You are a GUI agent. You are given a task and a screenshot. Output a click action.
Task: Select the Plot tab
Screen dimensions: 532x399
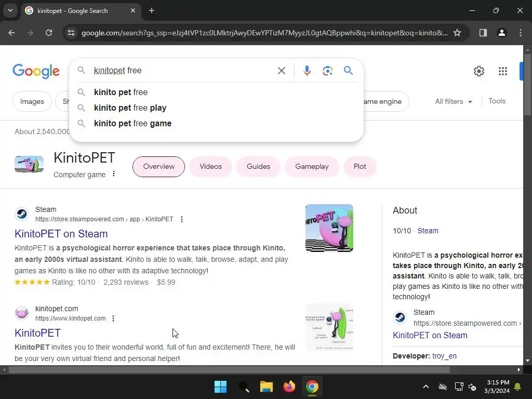point(360,167)
